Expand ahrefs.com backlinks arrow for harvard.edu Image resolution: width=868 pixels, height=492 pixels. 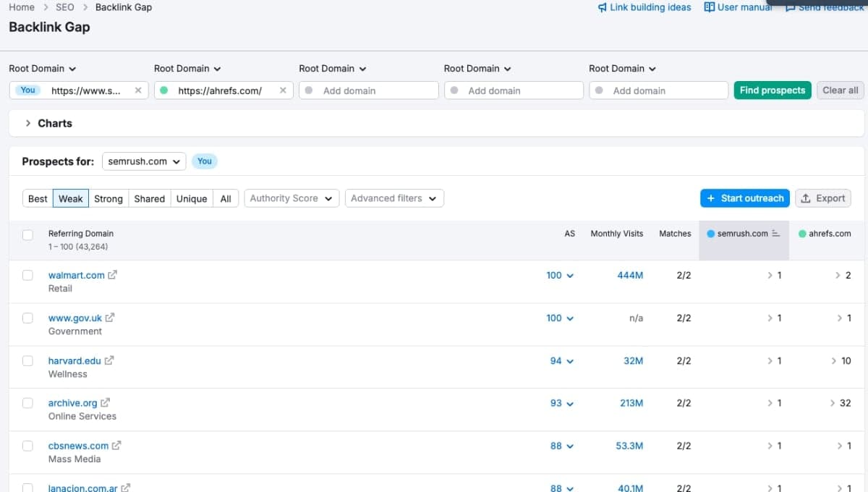833,361
